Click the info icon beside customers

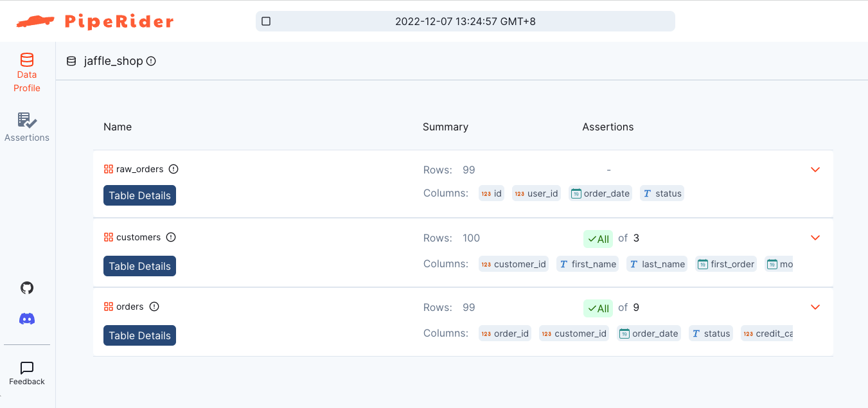tap(171, 237)
